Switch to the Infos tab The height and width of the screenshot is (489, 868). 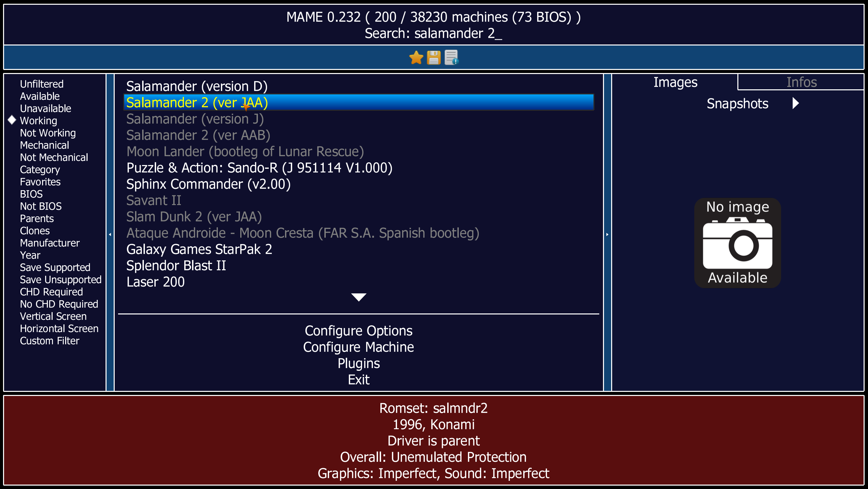(801, 82)
